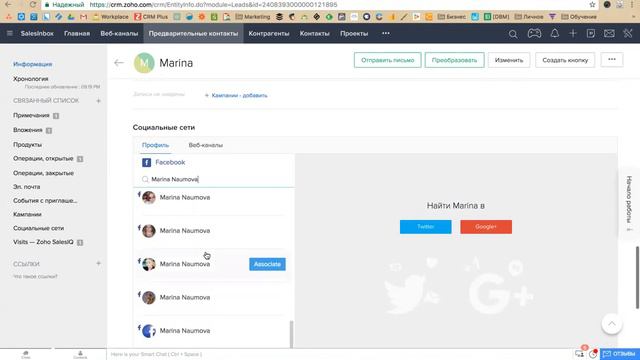Click the Facebook results list scrollbar
The image size is (640, 360).
tap(291, 334)
